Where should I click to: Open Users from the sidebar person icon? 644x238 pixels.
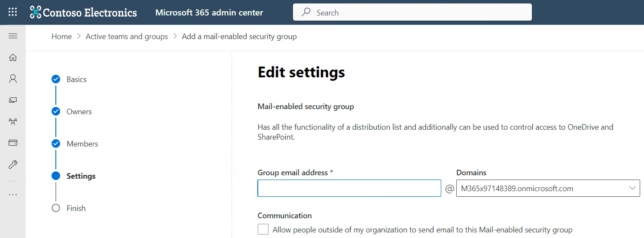tap(13, 79)
